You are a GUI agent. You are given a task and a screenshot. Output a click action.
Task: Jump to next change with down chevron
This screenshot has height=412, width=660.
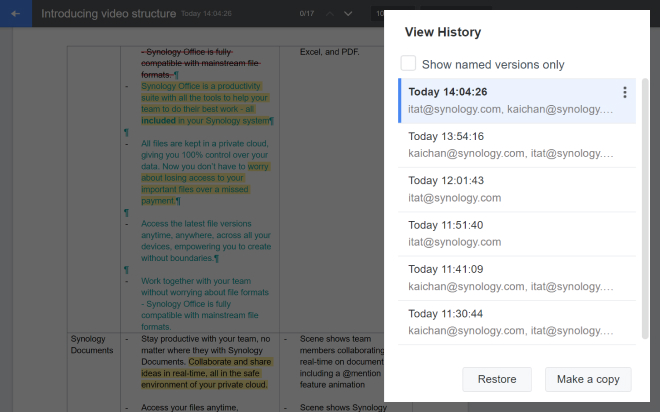point(348,14)
